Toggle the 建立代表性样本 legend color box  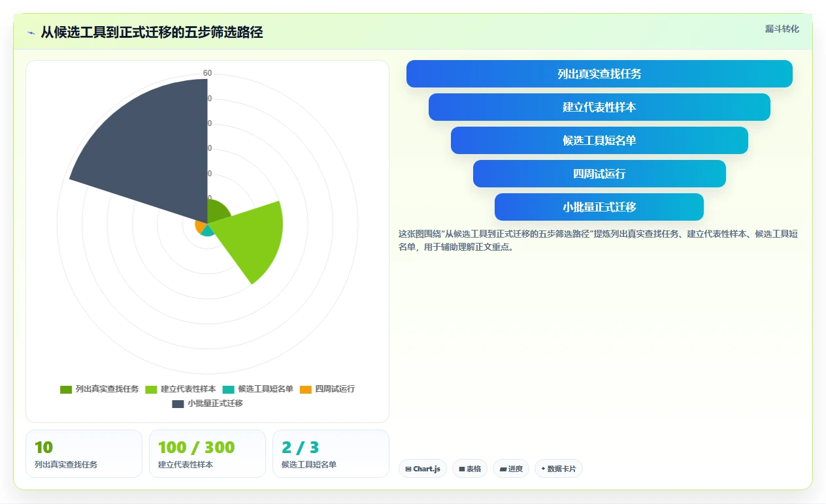point(151,389)
